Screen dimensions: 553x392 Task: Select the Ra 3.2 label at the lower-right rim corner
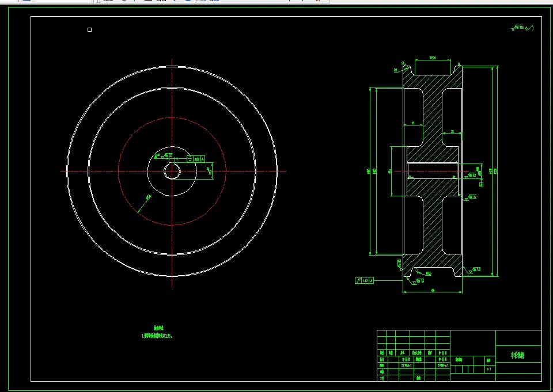[x=476, y=269]
